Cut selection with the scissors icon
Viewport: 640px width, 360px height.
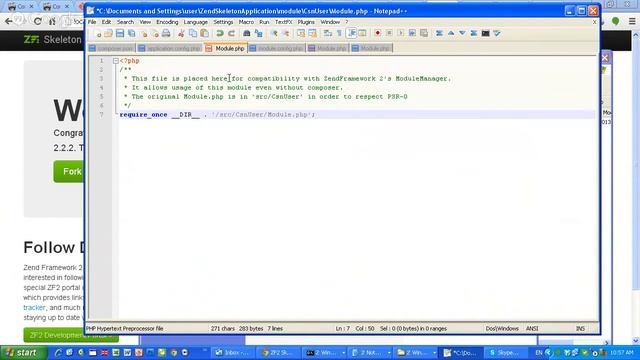click(x=181, y=33)
